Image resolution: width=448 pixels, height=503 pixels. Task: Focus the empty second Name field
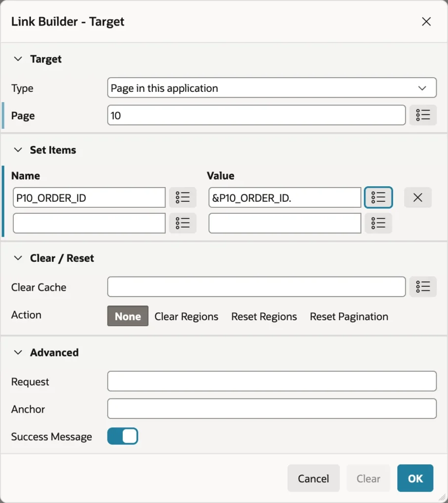point(89,224)
